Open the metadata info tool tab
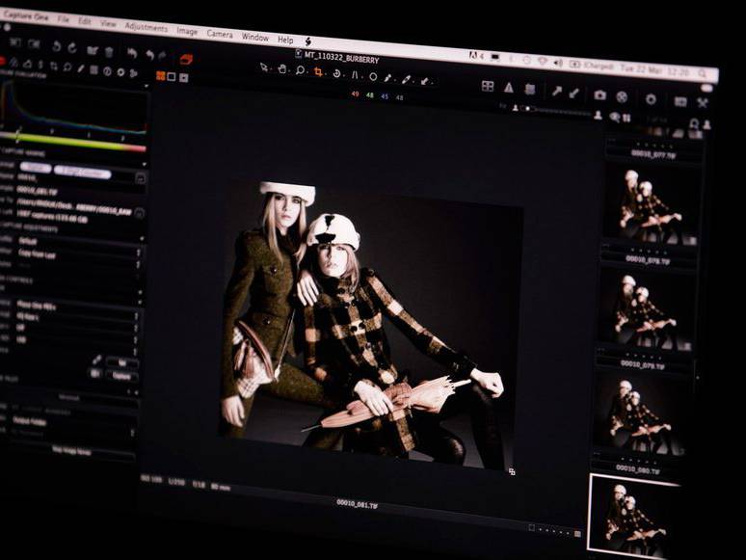This screenshot has width=746, height=560. 108,71
